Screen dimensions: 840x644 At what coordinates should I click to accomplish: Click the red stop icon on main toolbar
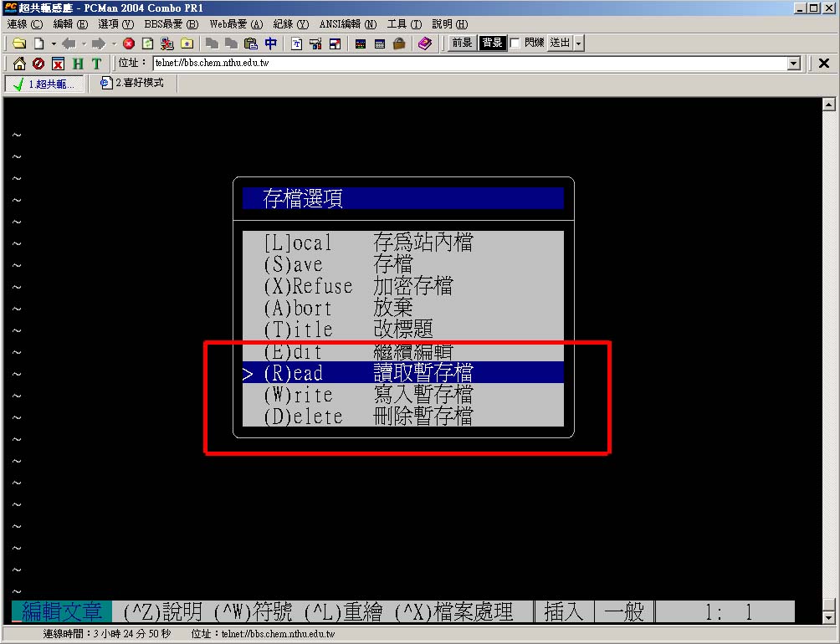pos(129,43)
